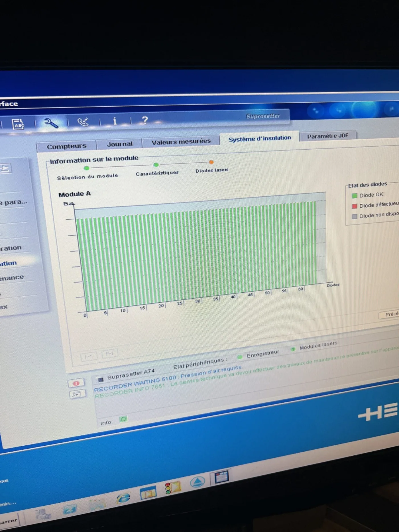Open the blue triangle circle taskbar icon

pyautogui.click(x=197, y=482)
